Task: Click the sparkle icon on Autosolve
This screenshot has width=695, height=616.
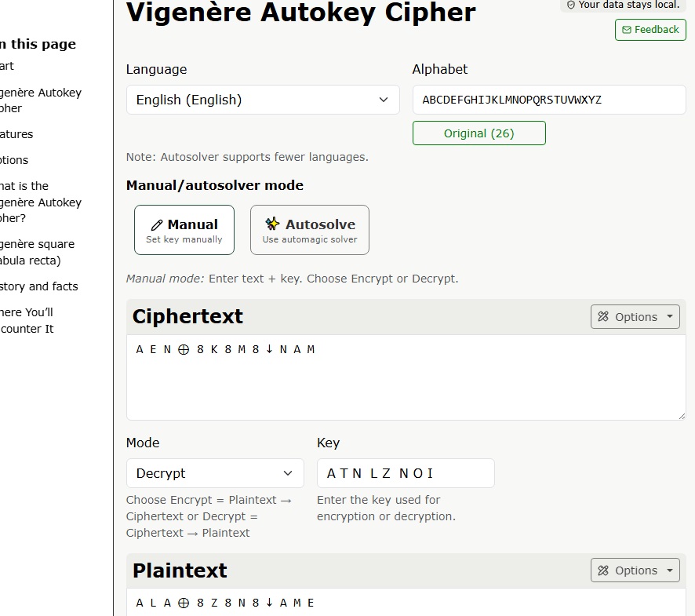Action: [273, 224]
